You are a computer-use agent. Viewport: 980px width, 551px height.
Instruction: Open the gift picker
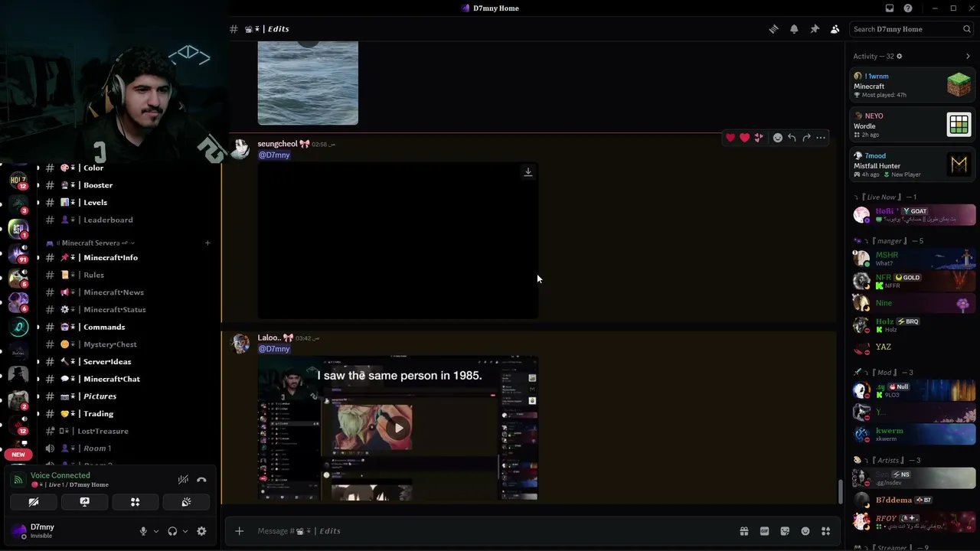(743, 531)
